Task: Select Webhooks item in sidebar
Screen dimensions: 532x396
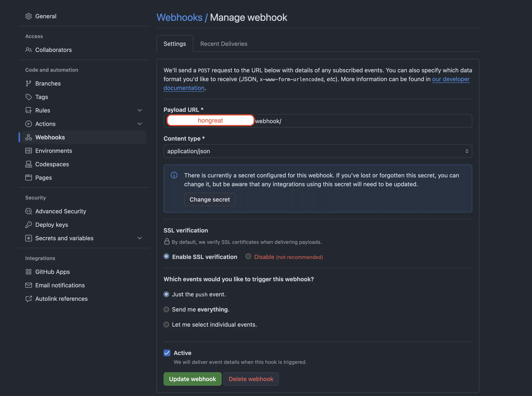Action: pyautogui.click(x=84, y=137)
